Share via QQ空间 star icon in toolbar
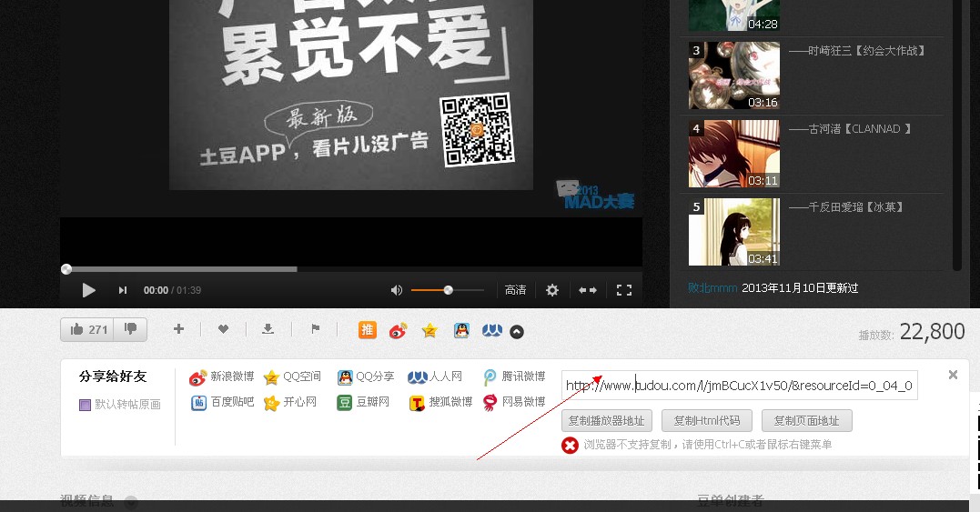Image resolution: width=980 pixels, height=512 pixels. coord(429,330)
